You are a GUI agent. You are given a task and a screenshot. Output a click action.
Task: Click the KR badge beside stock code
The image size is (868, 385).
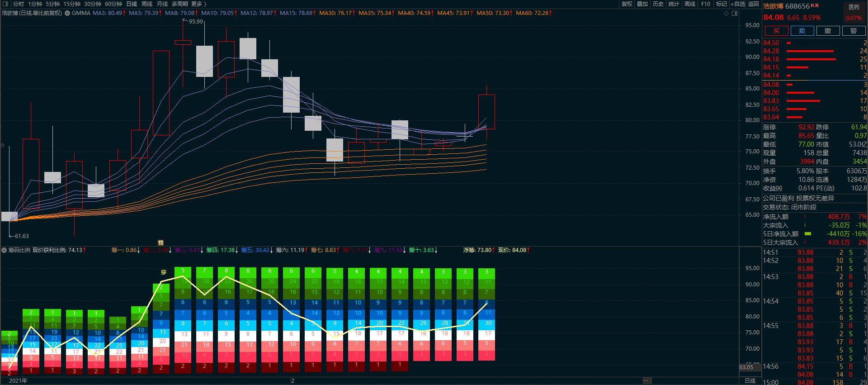coord(815,5)
